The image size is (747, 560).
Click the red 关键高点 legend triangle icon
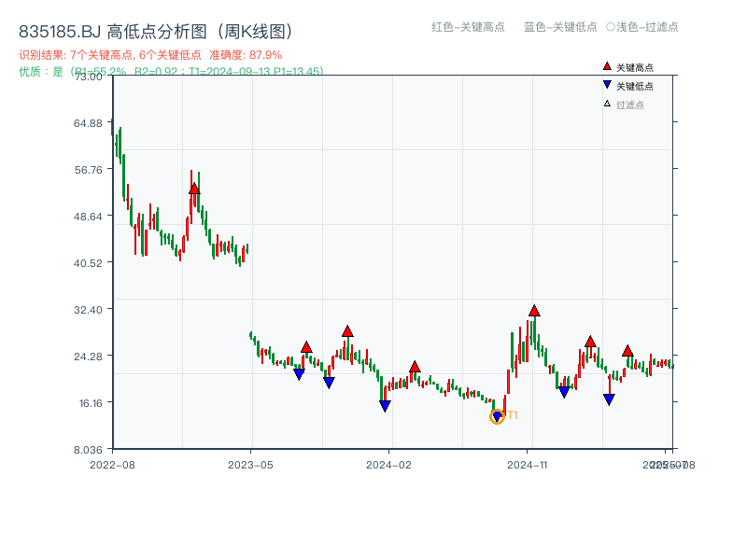click(x=607, y=66)
